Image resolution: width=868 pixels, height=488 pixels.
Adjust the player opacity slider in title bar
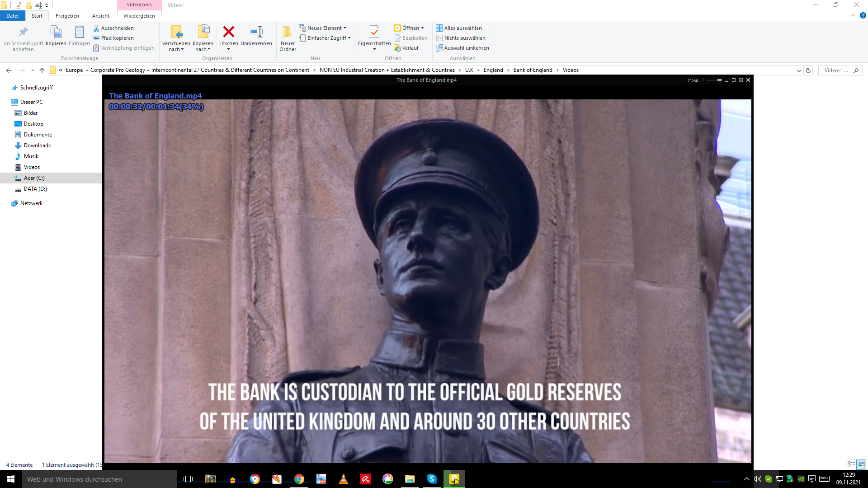coord(713,80)
